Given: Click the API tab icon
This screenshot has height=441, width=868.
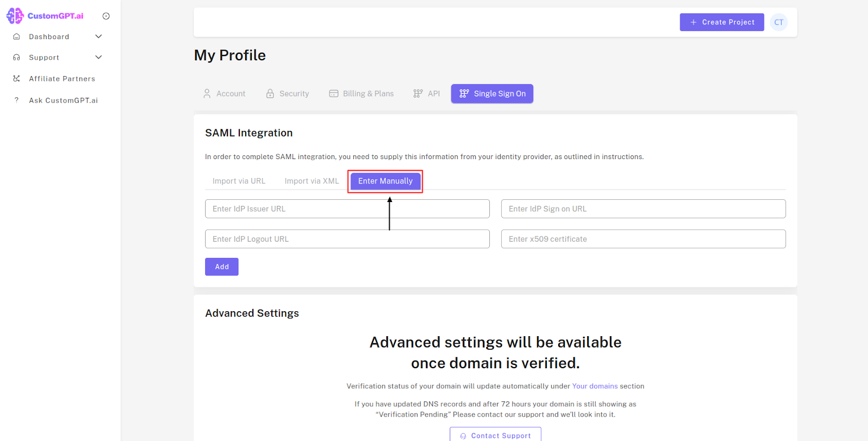Looking at the screenshot, I should tap(418, 93).
